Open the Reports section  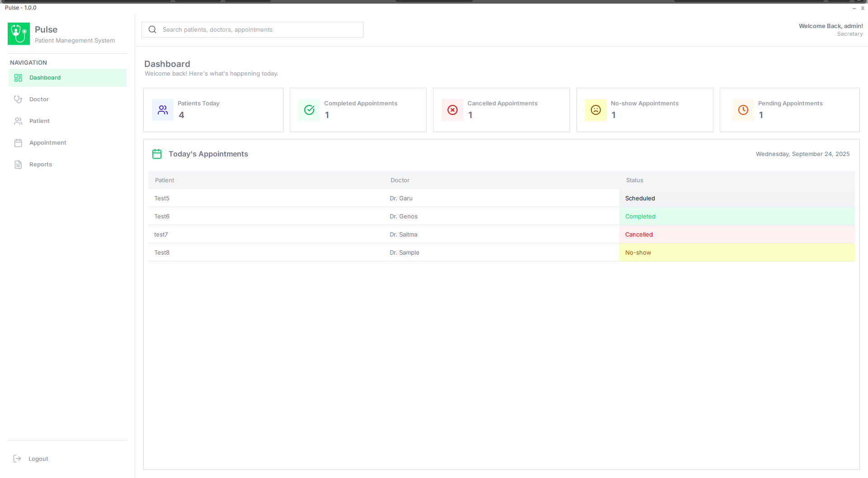[40, 165]
